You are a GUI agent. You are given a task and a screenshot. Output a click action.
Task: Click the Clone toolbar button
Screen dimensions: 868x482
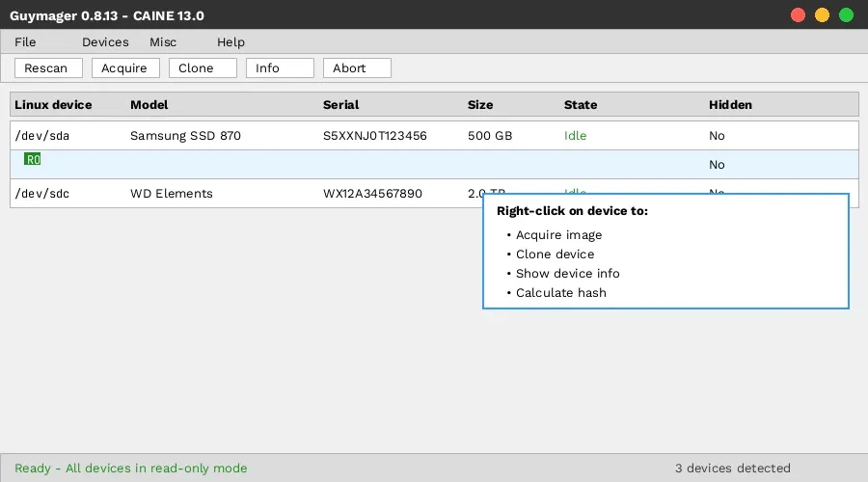[x=203, y=68]
